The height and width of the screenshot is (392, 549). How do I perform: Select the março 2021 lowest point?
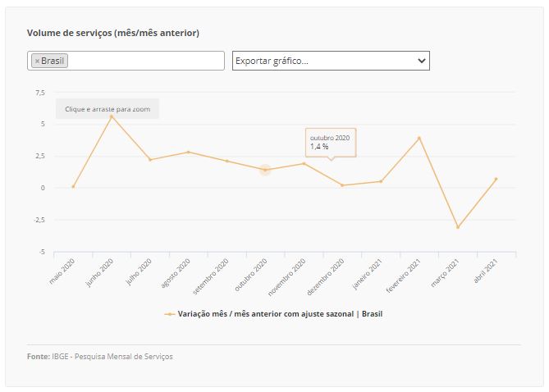coord(458,227)
